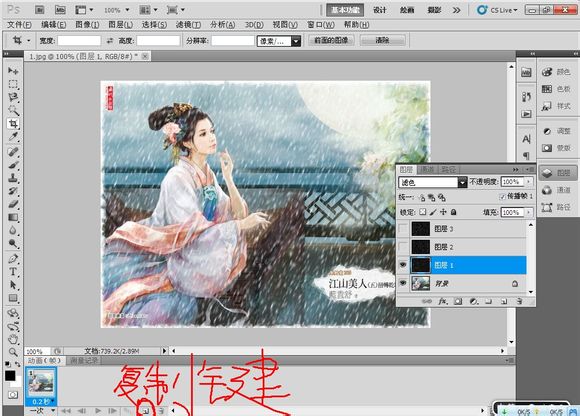
Task: Hide 背景 layer using eye icon
Action: [403, 283]
